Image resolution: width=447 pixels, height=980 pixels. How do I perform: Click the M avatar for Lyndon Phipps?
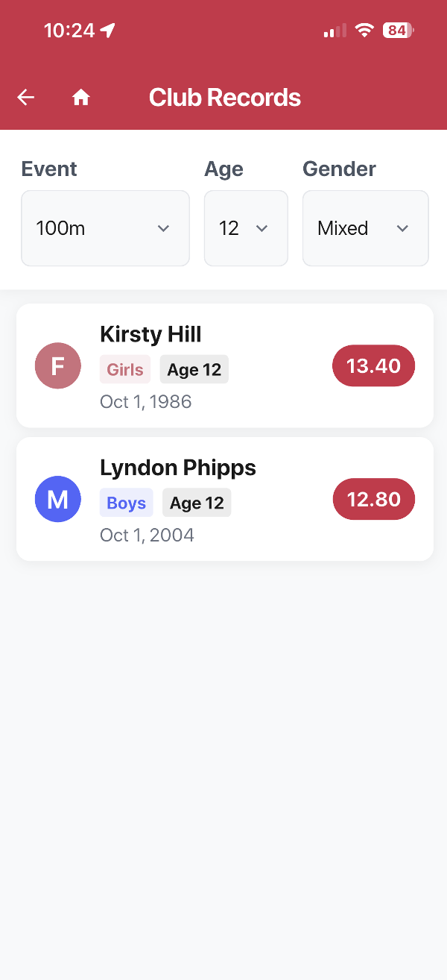[57, 499]
